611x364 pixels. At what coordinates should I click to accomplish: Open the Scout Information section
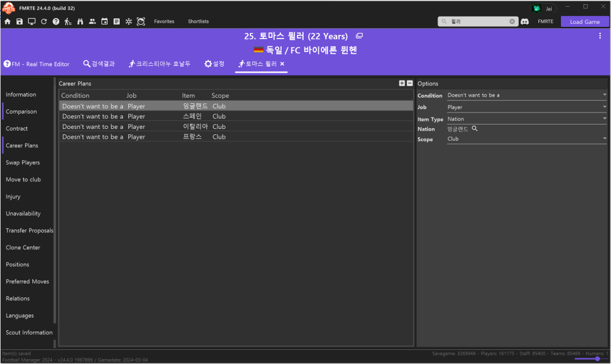(x=29, y=332)
